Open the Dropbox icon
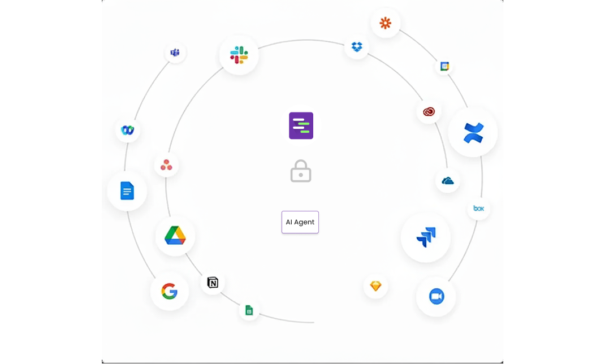The width and height of the screenshot is (605, 364). tap(357, 47)
